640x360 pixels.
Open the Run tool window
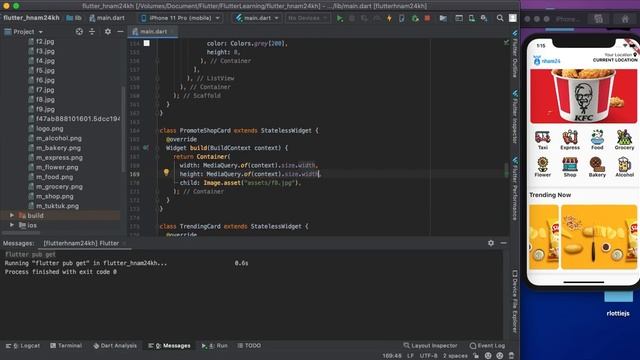pos(215,346)
